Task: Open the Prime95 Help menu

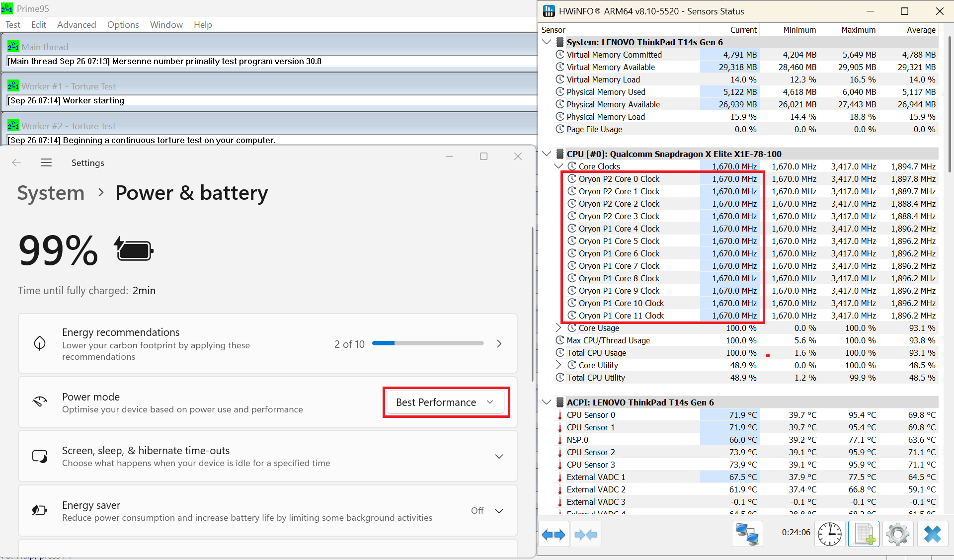Action: click(203, 25)
